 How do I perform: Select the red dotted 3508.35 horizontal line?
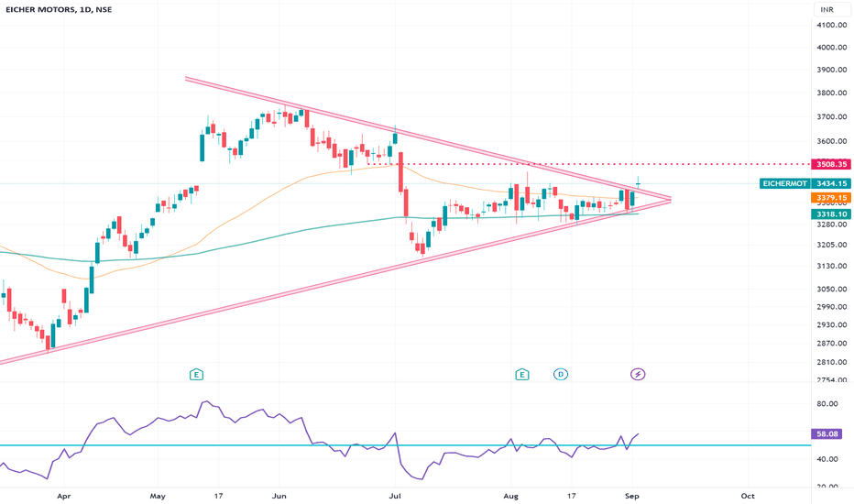pyautogui.click(x=589, y=164)
